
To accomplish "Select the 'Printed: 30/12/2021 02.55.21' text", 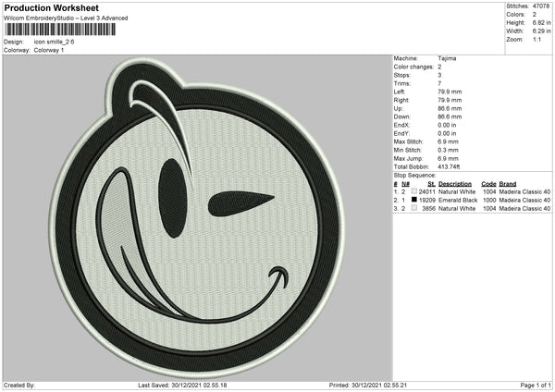I will coord(368,386).
